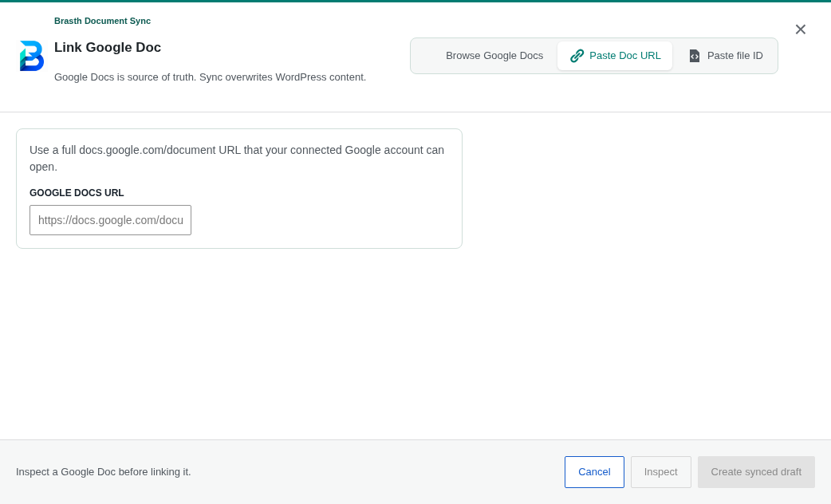
Task: Click the Cancel button
Action: pyautogui.click(x=594, y=471)
